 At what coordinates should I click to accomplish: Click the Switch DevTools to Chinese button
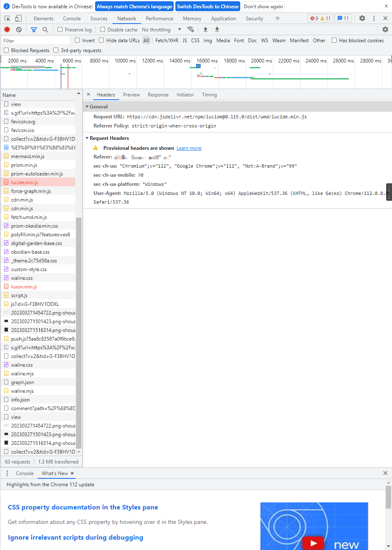coord(208,6)
